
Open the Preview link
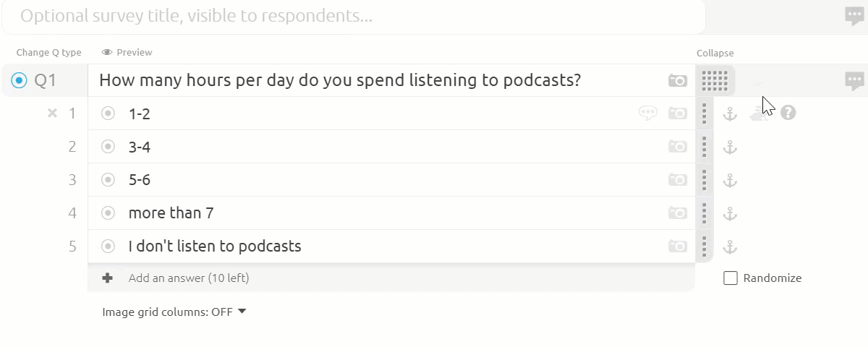127,52
